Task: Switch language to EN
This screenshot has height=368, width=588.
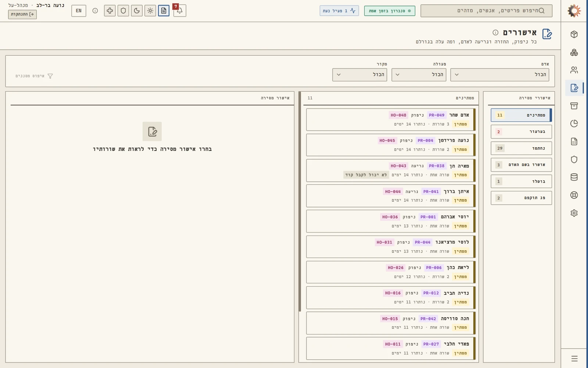Action: [x=79, y=11]
